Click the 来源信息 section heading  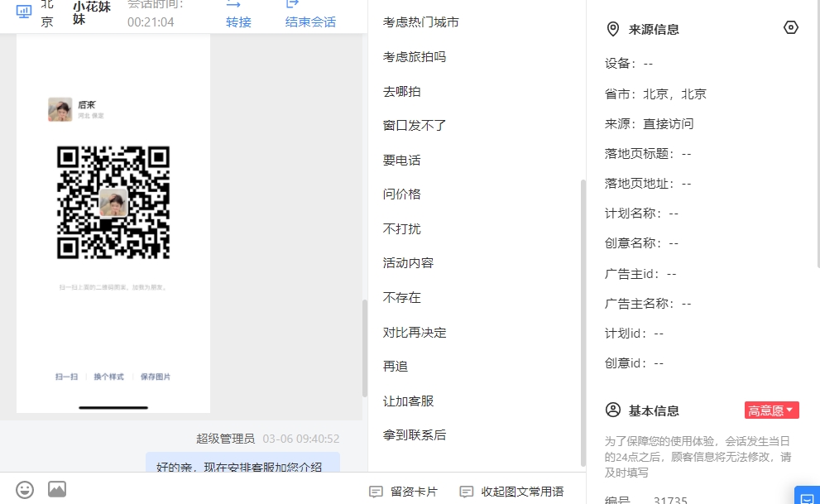click(654, 29)
